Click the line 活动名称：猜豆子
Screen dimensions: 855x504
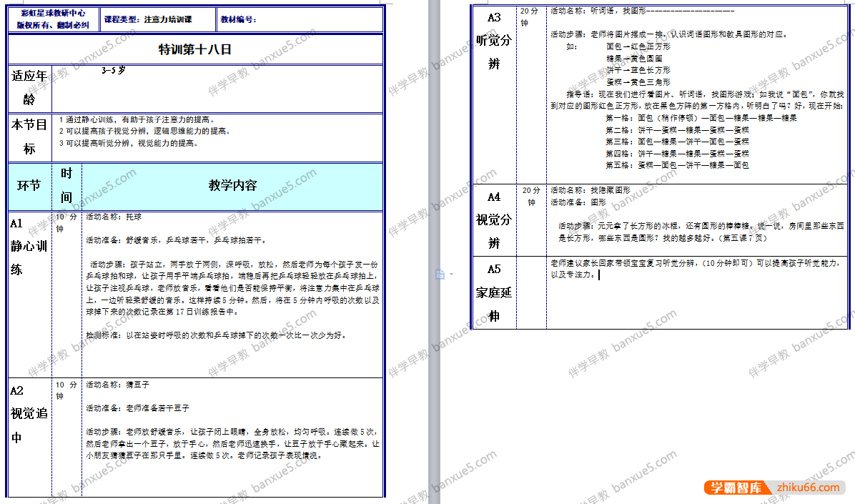(x=117, y=385)
